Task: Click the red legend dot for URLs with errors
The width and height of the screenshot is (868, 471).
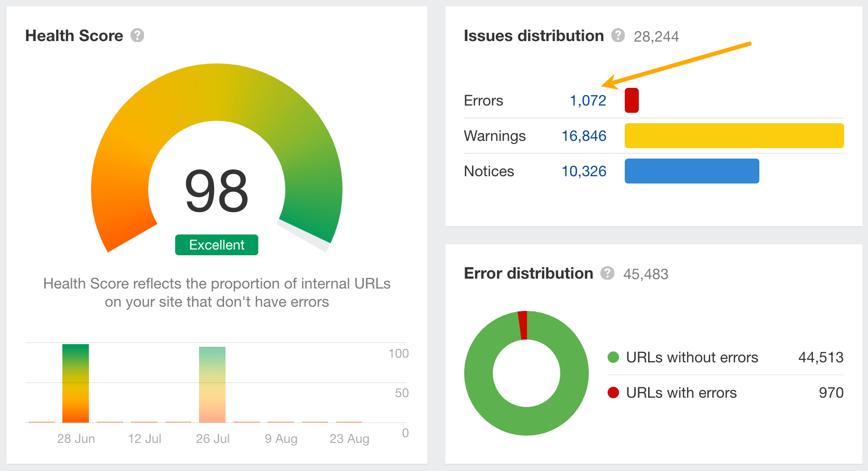Action: pos(614,392)
